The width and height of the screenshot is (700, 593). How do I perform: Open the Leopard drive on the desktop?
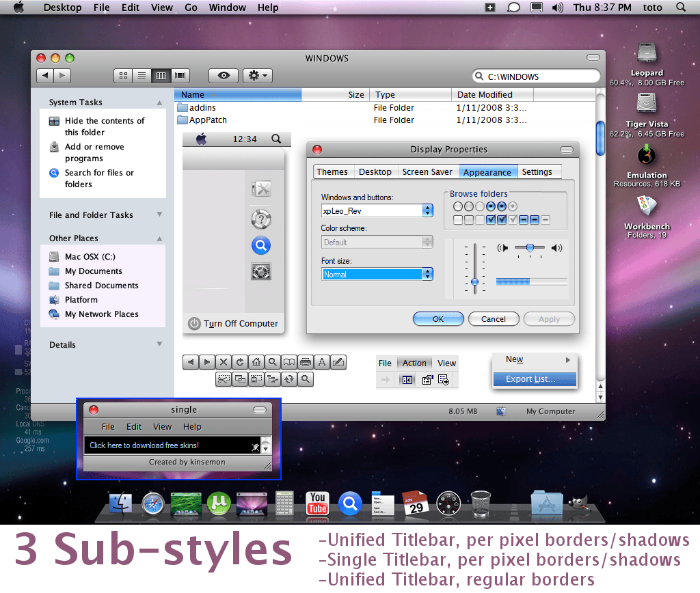647,53
